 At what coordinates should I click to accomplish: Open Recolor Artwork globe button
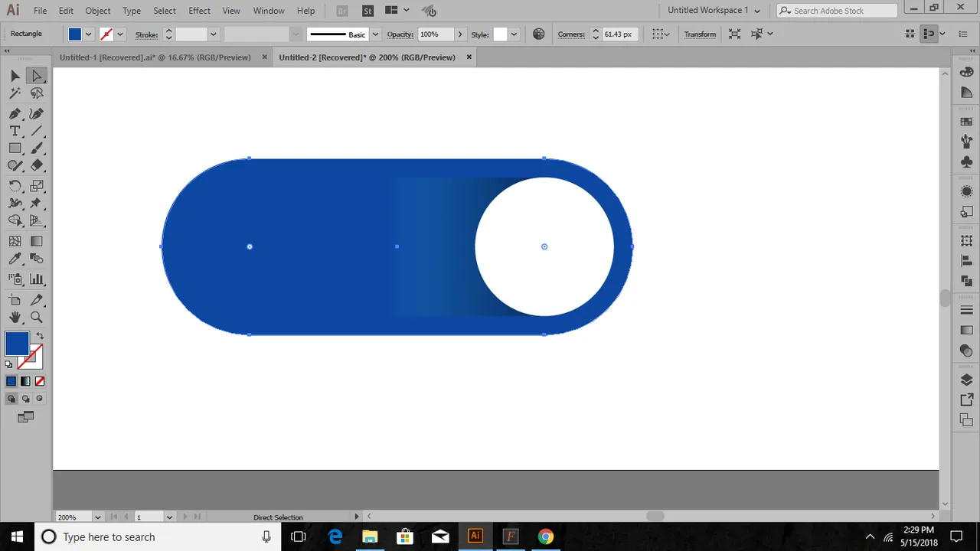click(539, 34)
